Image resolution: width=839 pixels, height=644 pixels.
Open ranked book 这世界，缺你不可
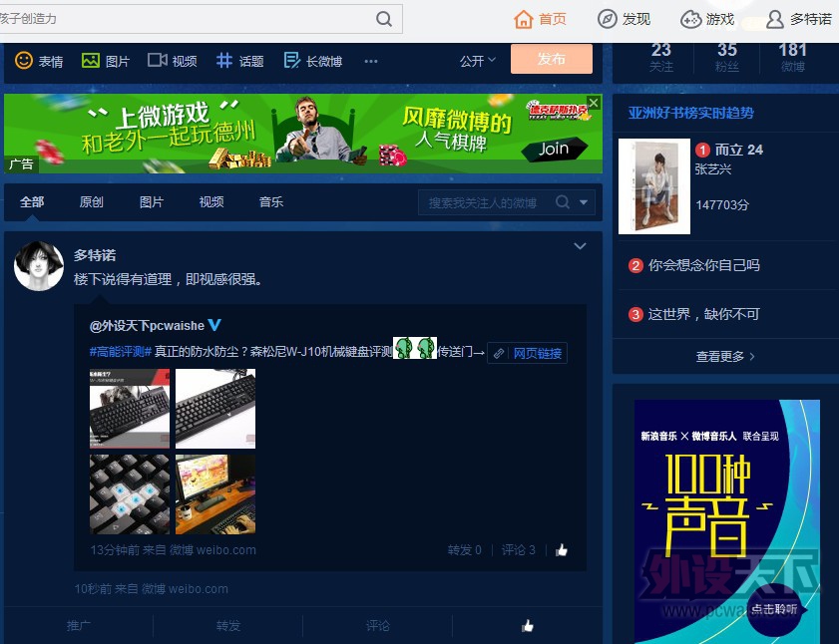pos(704,314)
